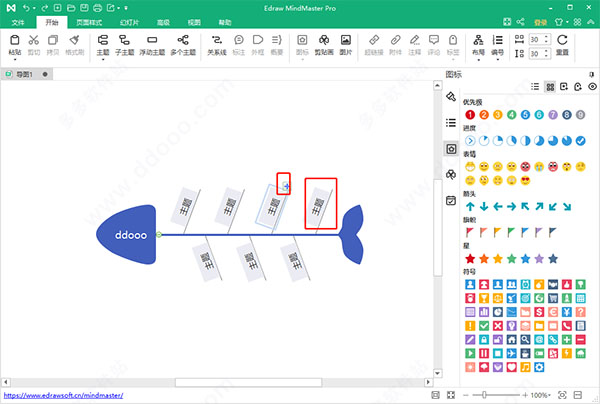Switch icon panel to grid view
600x404 pixels.
[x=550, y=87]
